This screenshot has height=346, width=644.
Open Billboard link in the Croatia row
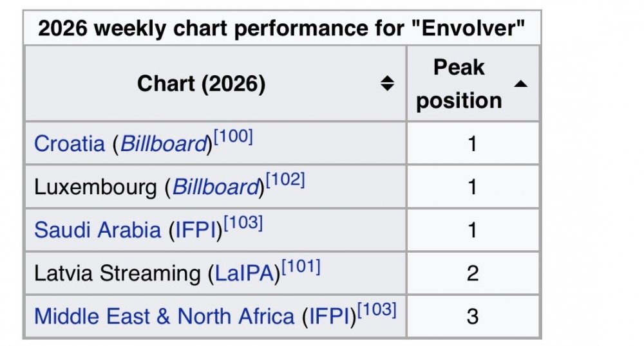162,143
